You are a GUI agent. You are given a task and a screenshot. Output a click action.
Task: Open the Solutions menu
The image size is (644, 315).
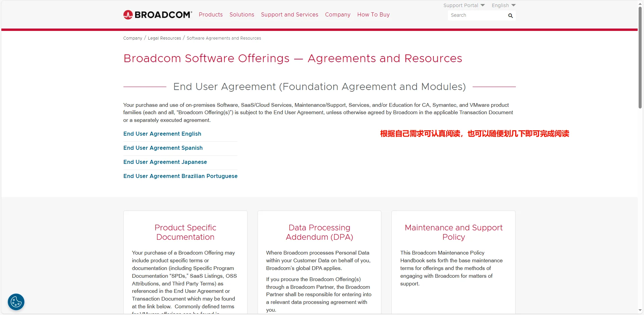click(x=241, y=15)
